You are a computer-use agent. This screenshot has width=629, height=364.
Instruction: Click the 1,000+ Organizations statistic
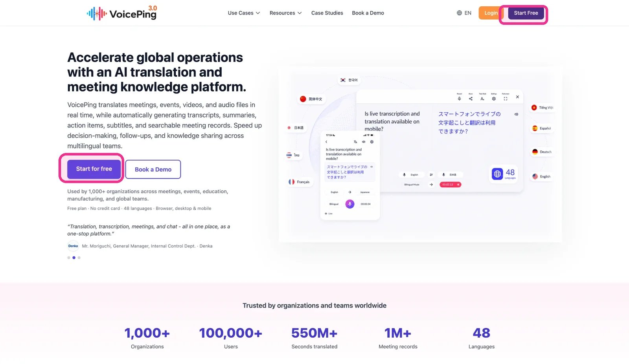click(147, 338)
